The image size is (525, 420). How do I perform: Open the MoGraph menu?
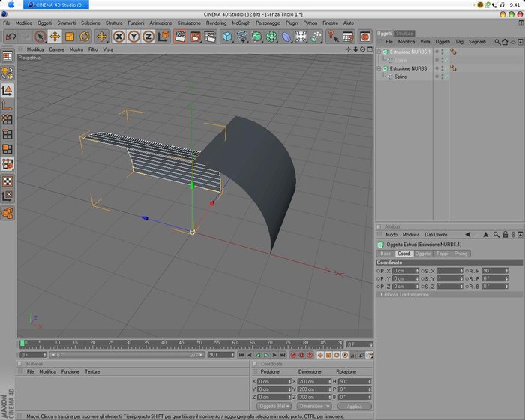[x=241, y=22]
